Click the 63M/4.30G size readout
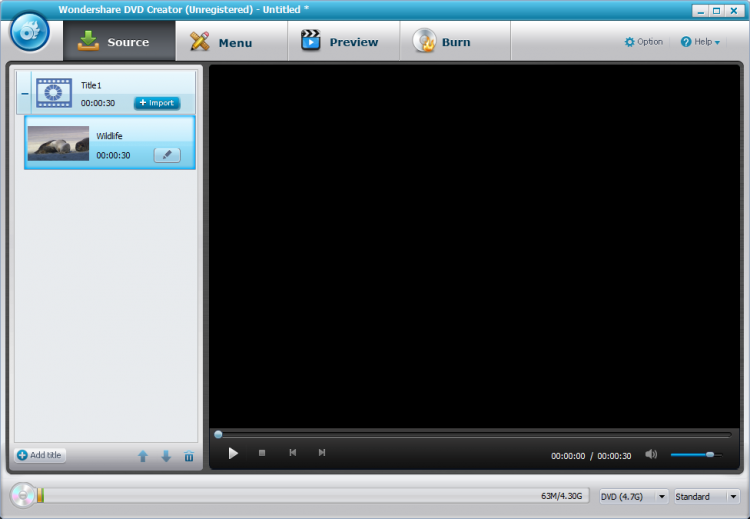750x519 pixels. [x=562, y=496]
